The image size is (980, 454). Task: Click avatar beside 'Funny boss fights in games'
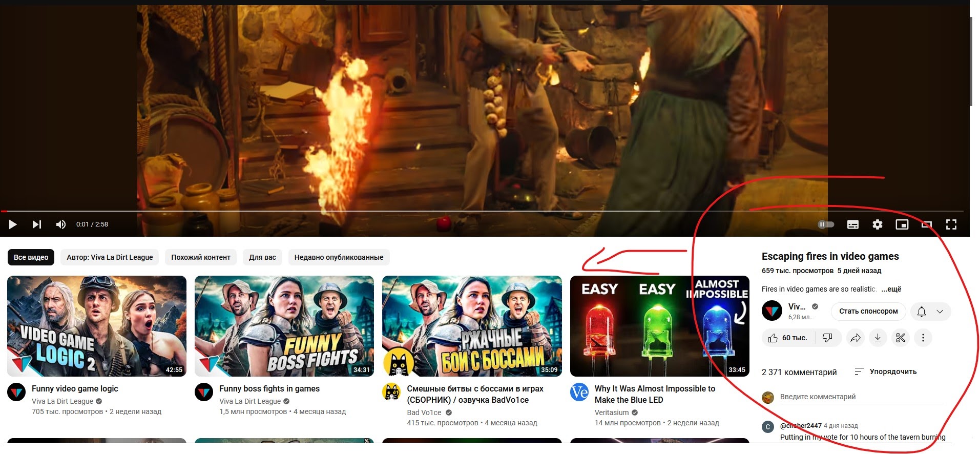204,393
